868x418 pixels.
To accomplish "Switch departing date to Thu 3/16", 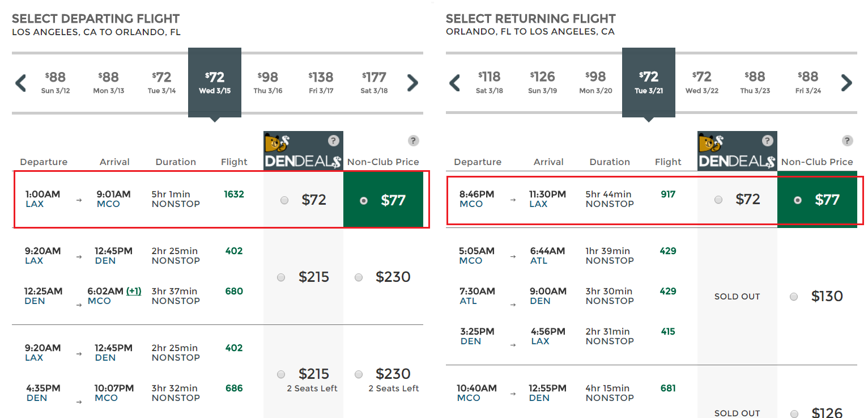I will (268, 83).
